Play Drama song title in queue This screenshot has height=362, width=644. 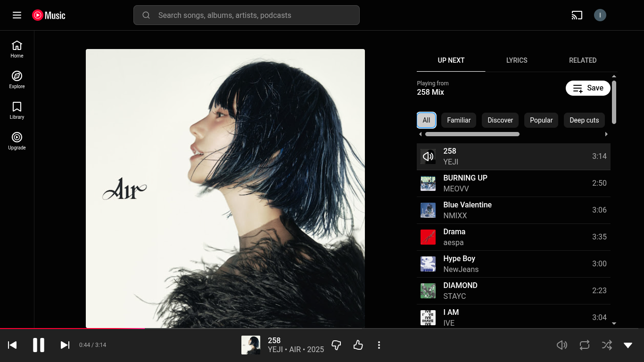(x=454, y=232)
